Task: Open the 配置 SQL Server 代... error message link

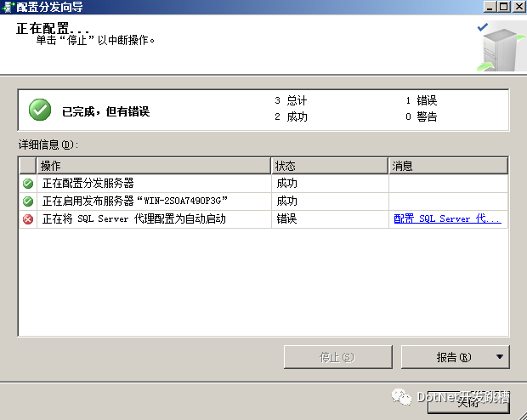Action: point(447,219)
